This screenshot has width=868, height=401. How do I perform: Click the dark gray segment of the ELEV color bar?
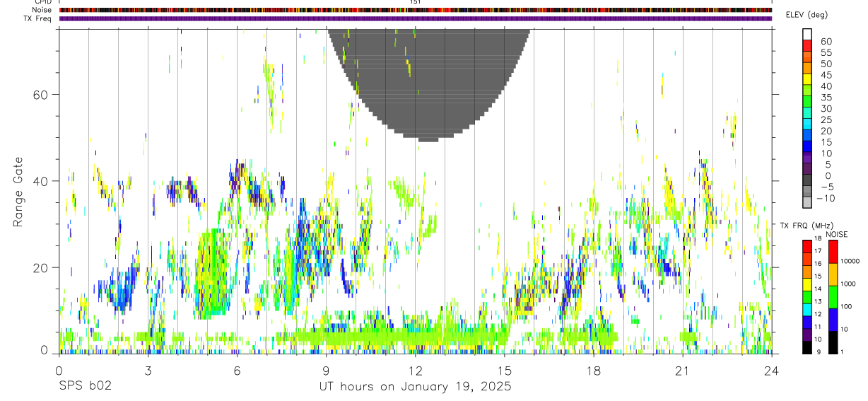[x=807, y=180]
